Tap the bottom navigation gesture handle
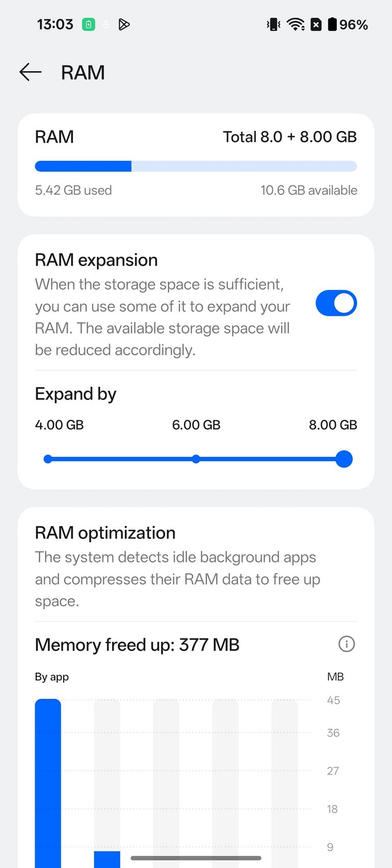 pos(196,858)
